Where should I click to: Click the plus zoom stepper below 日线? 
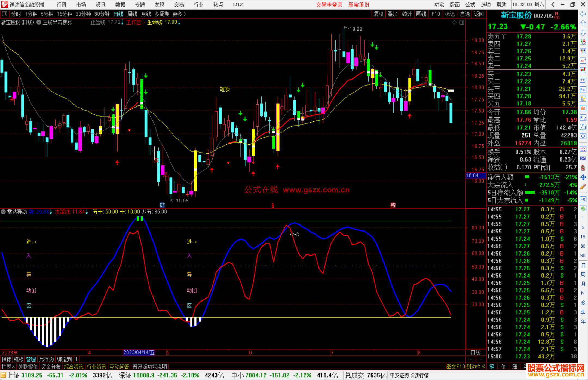point(471,359)
